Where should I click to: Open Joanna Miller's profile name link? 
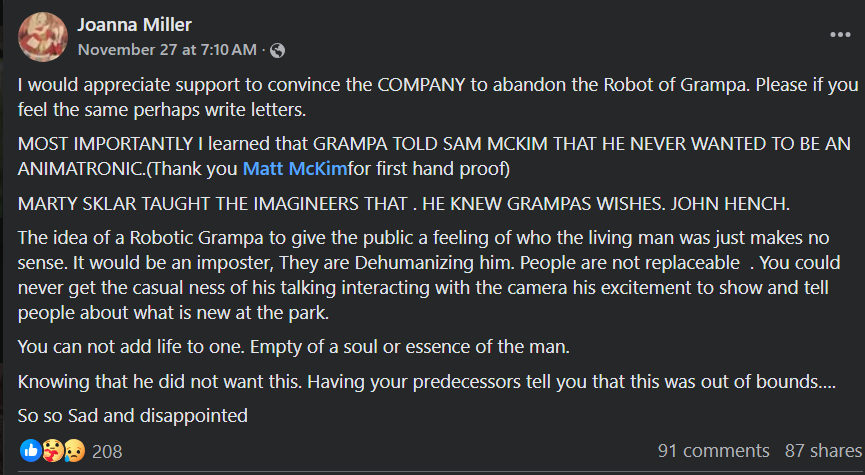134,25
